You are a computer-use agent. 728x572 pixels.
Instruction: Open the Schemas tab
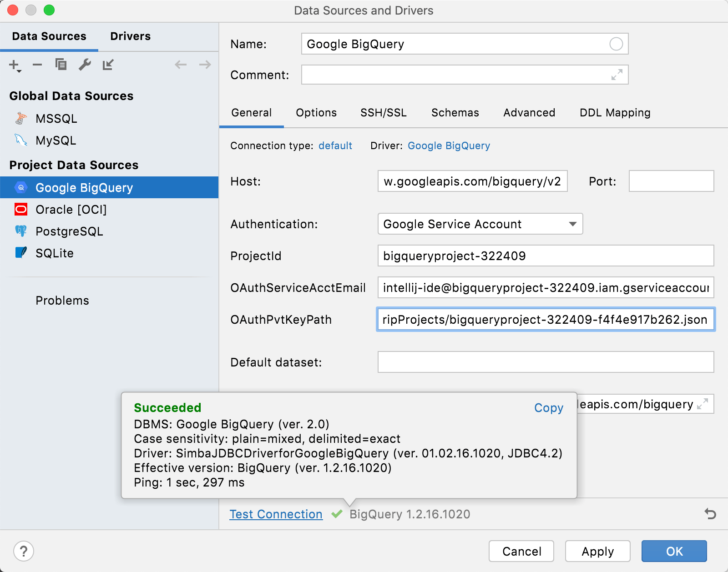(x=455, y=113)
